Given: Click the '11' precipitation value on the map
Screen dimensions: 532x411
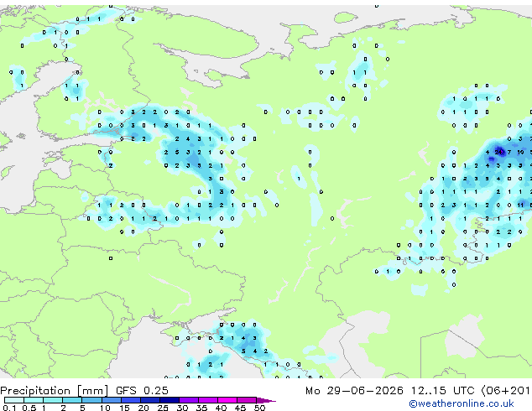Looking at the screenshot, I should (x=520, y=205).
